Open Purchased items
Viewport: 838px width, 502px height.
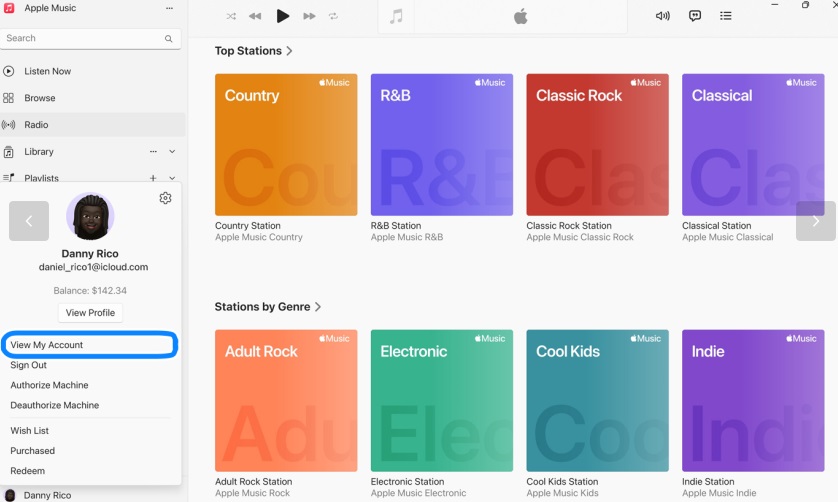coord(33,451)
